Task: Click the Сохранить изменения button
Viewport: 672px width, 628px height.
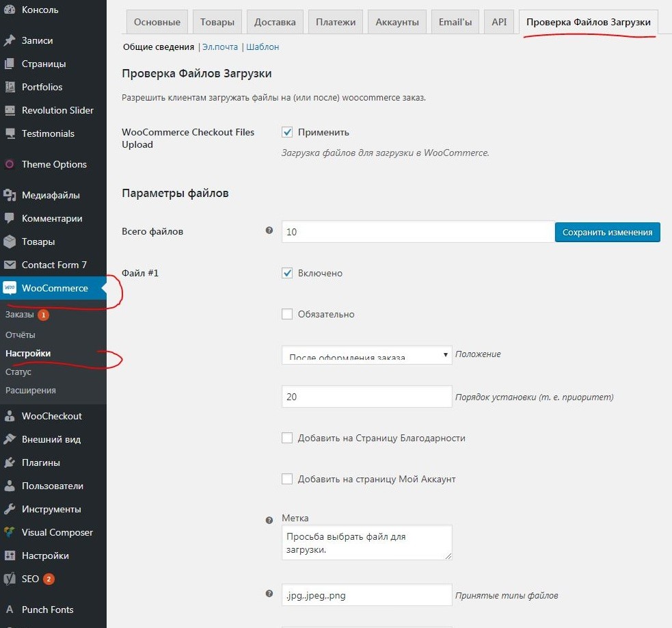Action: click(607, 232)
